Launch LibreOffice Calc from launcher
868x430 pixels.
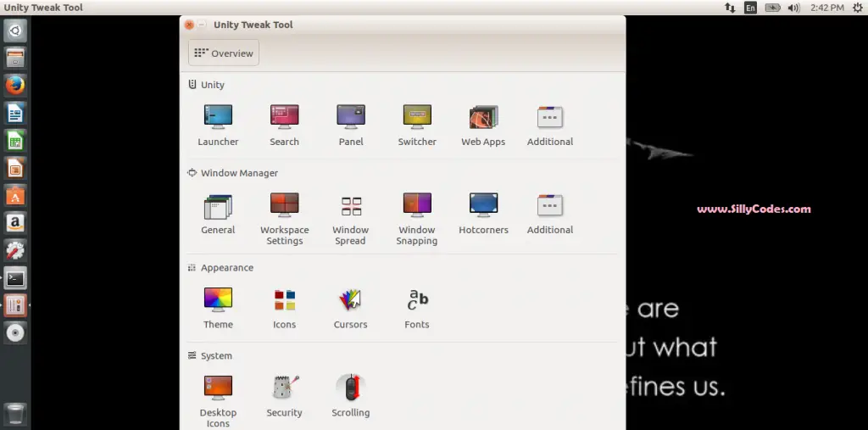(15, 141)
